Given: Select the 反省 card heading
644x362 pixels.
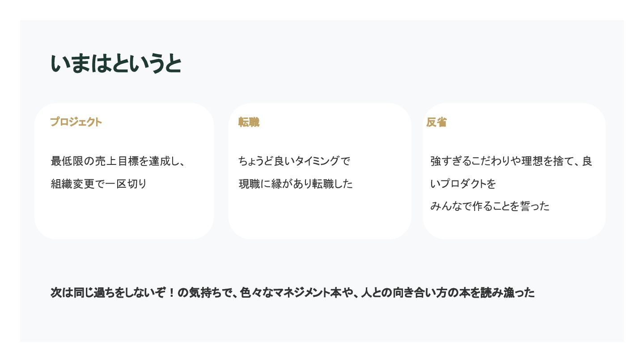Looking at the screenshot, I should click(x=436, y=122).
